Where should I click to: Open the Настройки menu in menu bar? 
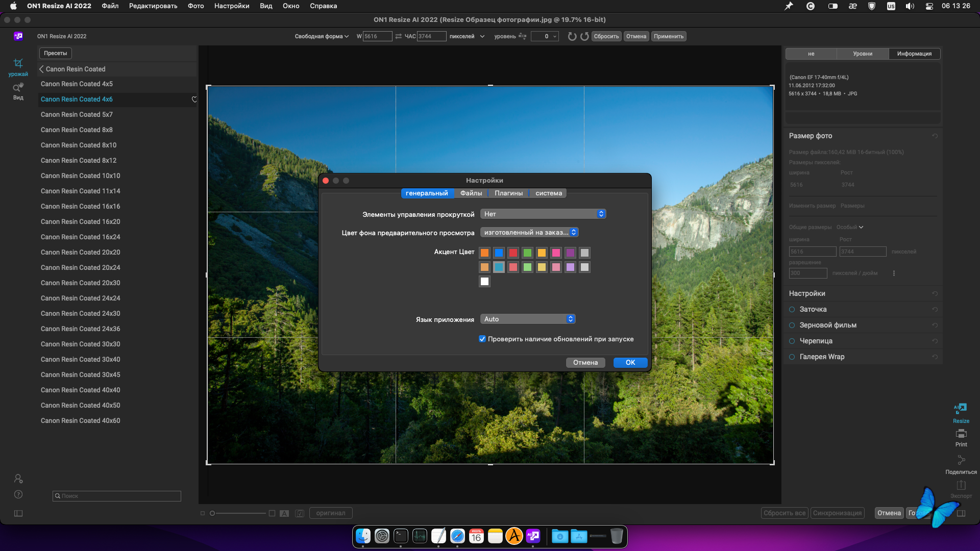pyautogui.click(x=232, y=6)
